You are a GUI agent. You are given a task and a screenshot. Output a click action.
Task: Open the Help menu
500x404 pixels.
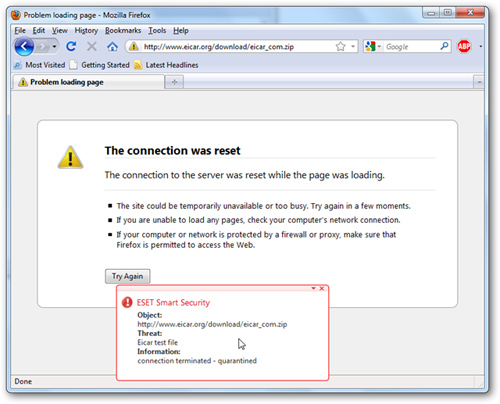[x=181, y=30]
